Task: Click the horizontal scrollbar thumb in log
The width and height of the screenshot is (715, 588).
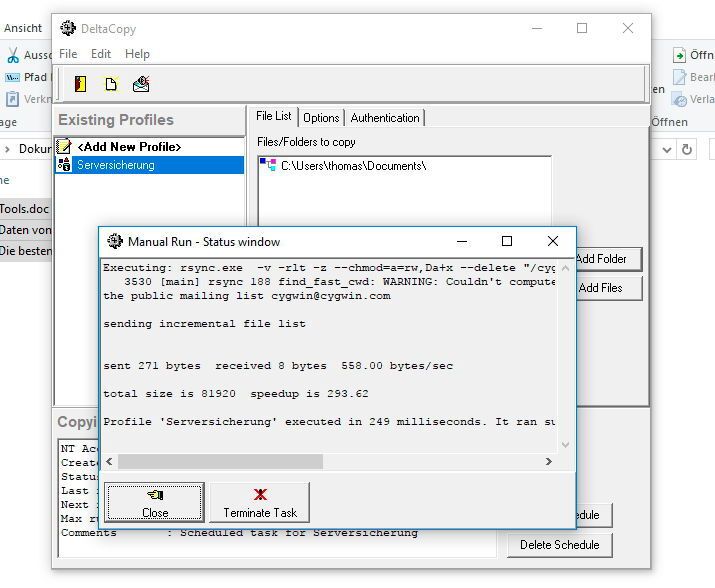Action: pos(220,462)
